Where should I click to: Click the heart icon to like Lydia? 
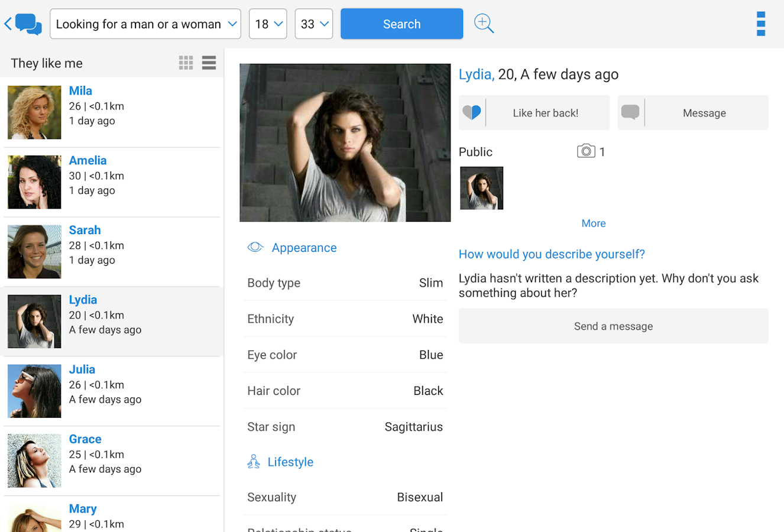(x=472, y=112)
